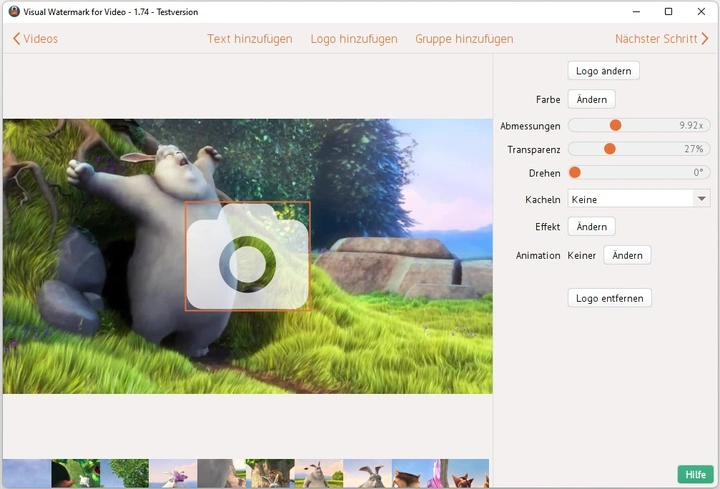Minimize the application window

636,11
